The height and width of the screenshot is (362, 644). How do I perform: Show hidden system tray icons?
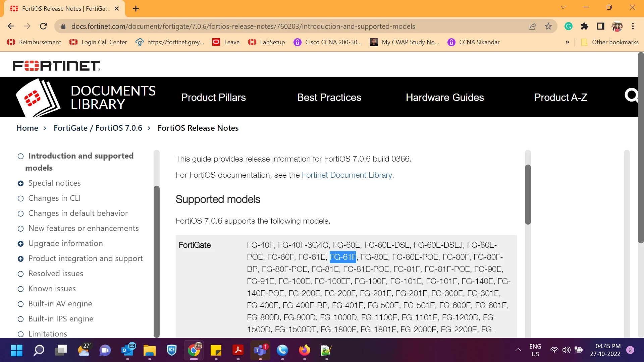click(x=518, y=350)
